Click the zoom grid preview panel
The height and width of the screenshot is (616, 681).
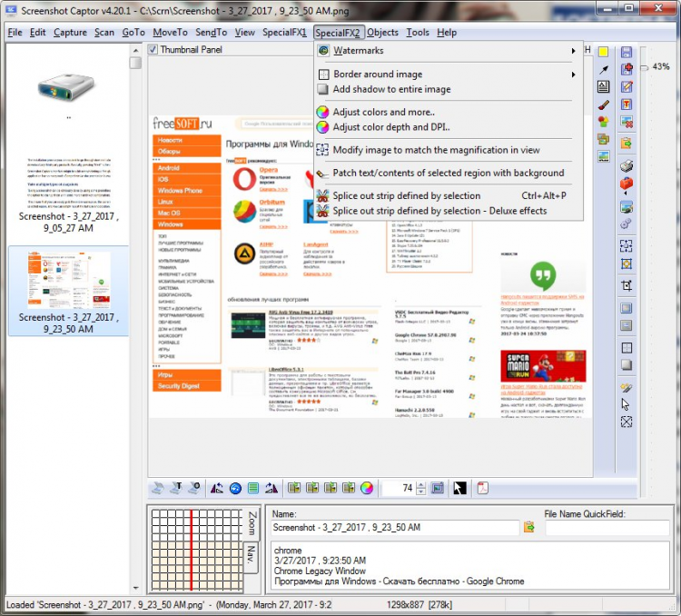pos(197,550)
